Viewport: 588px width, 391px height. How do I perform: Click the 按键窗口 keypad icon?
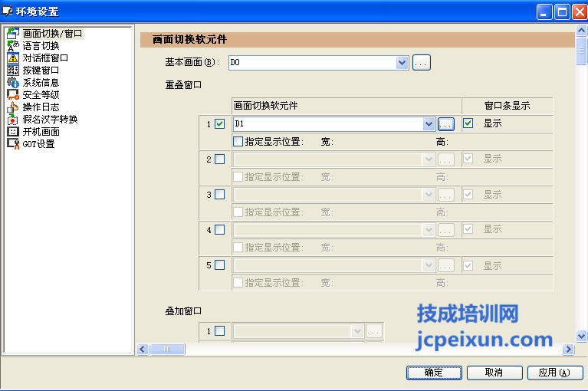click(12, 71)
